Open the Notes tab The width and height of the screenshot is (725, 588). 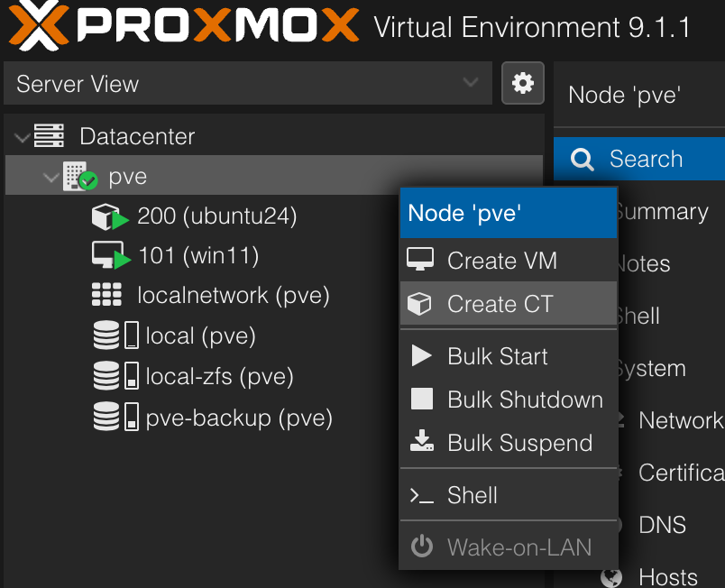coord(644,264)
